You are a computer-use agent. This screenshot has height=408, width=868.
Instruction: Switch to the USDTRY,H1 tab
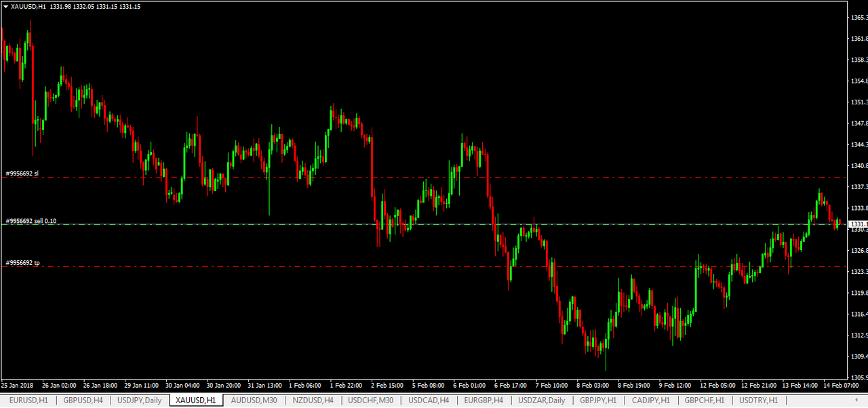tap(758, 401)
